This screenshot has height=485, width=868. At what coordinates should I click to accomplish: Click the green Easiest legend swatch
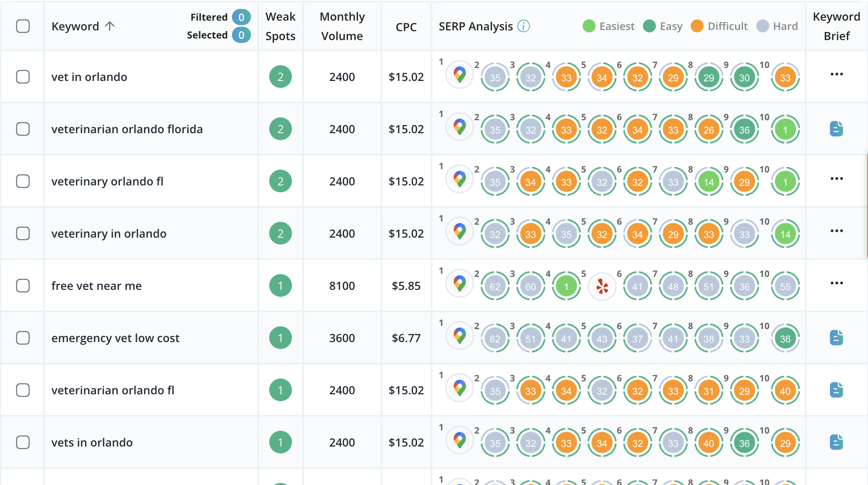click(589, 26)
